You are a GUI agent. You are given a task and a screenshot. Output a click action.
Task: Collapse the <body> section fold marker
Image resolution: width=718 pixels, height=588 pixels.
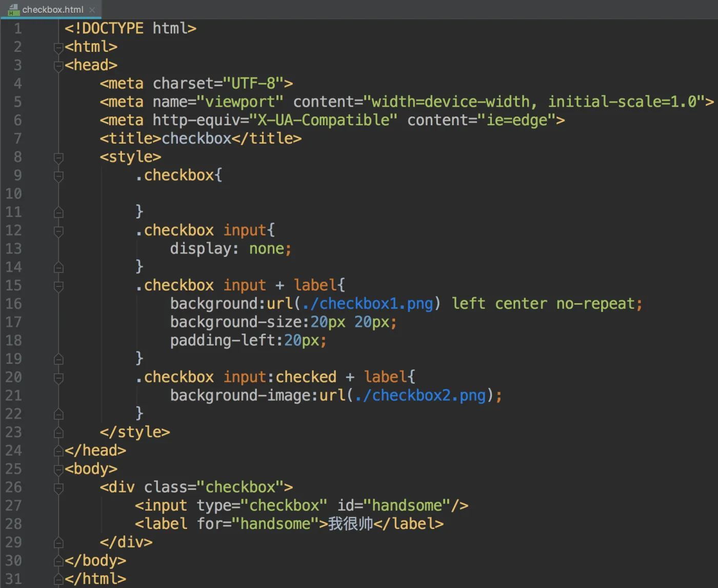58,471
